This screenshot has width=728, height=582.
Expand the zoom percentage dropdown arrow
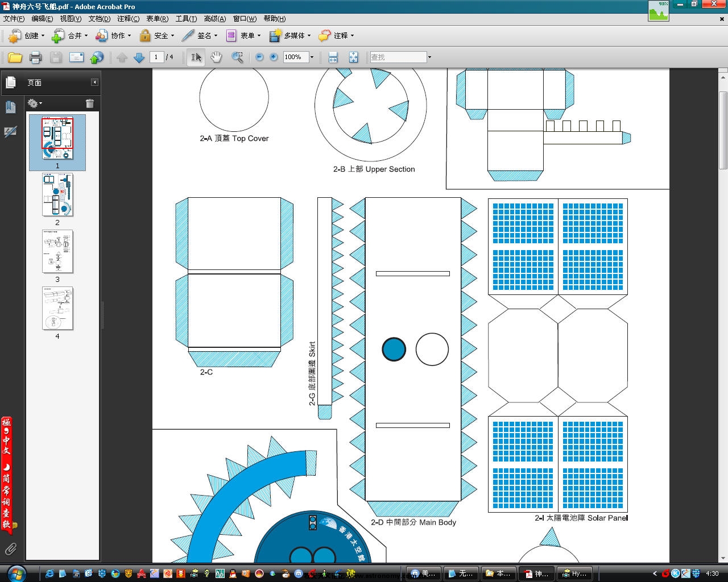point(312,57)
